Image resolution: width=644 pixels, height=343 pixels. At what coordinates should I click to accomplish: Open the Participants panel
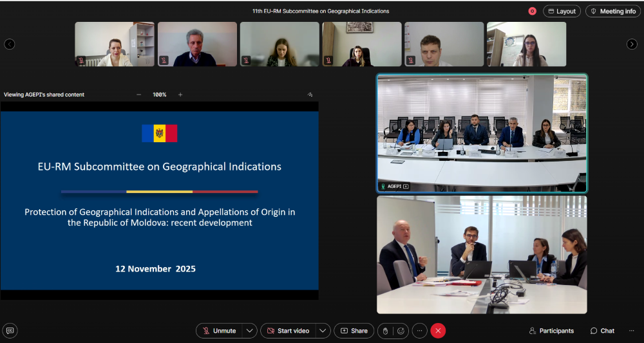(x=551, y=331)
